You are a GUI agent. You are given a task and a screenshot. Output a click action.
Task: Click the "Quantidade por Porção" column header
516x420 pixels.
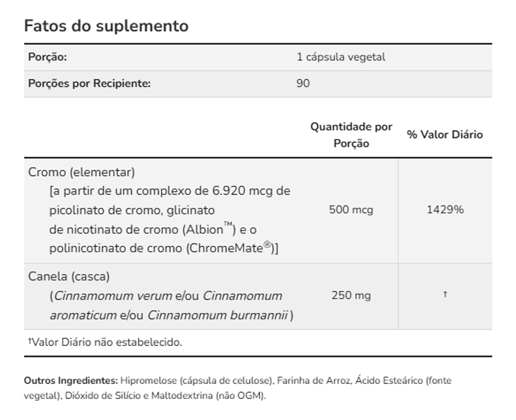point(351,135)
